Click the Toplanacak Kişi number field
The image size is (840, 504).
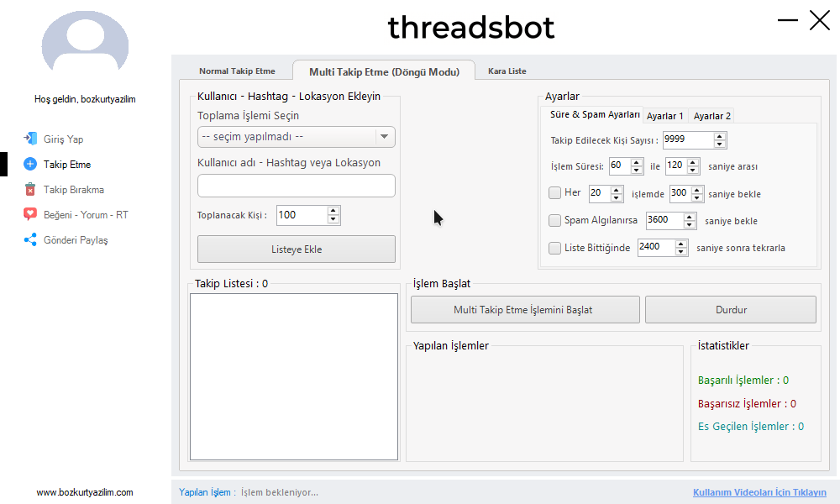(302, 215)
